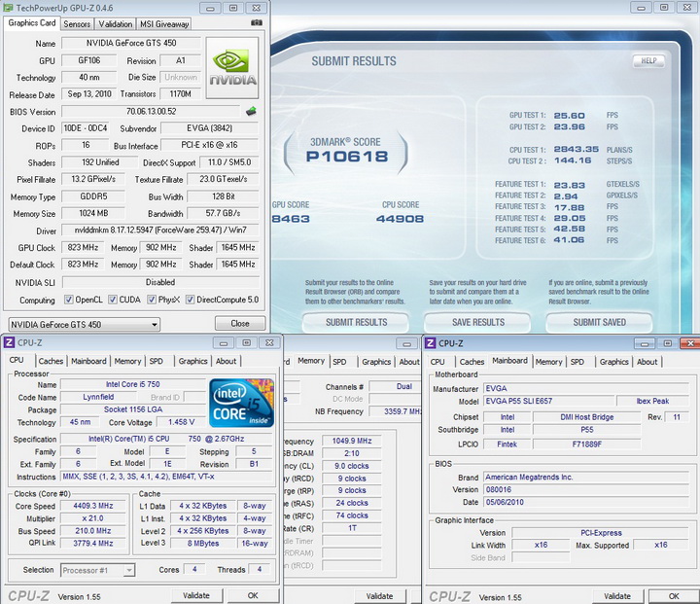This screenshot has height=604, width=700.
Task: Open Graphics tab in the right CPU-Z window
Action: click(x=613, y=362)
